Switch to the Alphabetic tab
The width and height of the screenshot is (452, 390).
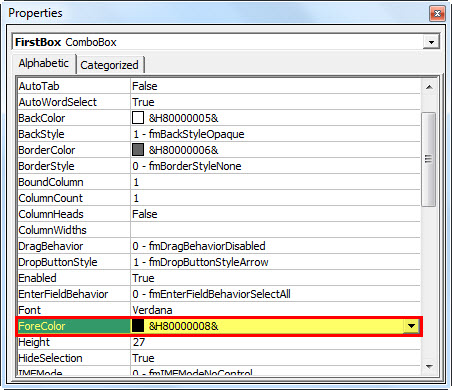43,63
